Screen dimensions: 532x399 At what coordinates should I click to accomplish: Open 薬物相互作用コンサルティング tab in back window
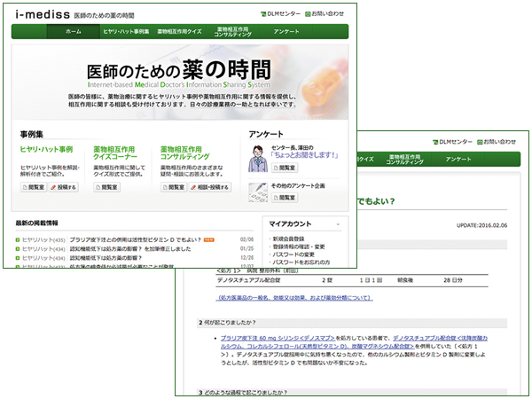click(405, 159)
